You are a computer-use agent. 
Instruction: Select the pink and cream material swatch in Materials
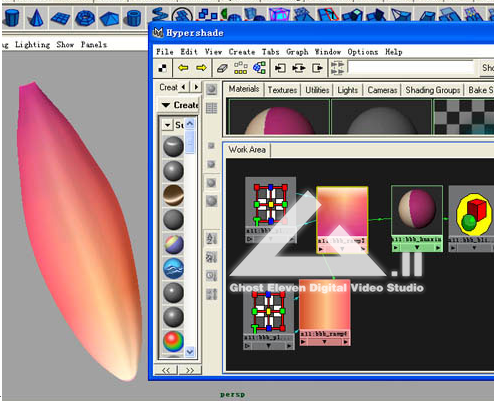[x=278, y=117]
